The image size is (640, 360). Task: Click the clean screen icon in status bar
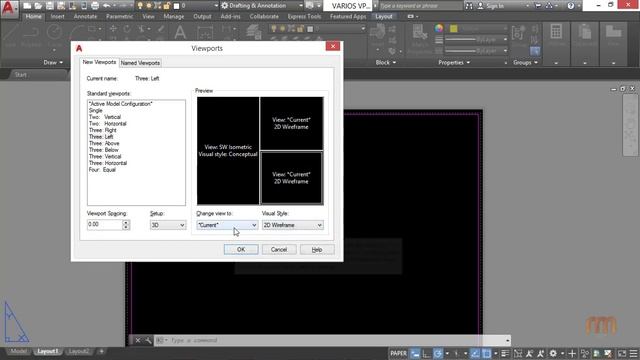622,353
